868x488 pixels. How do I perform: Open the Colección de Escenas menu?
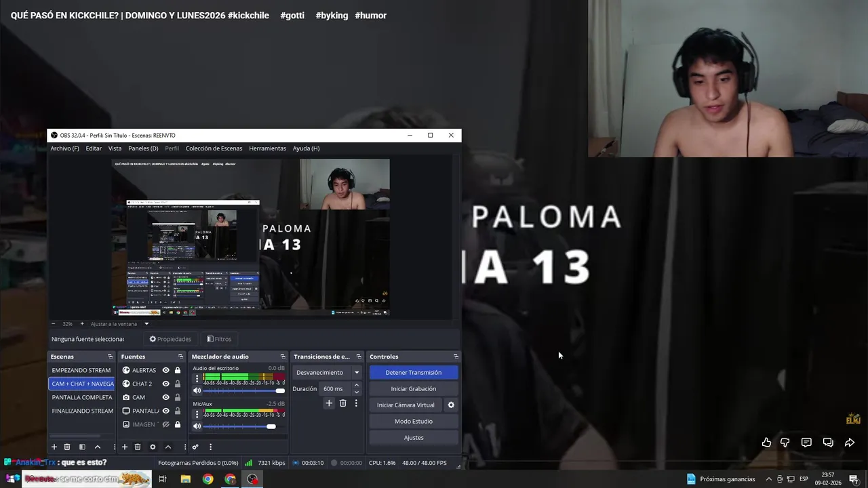[x=214, y=148]
